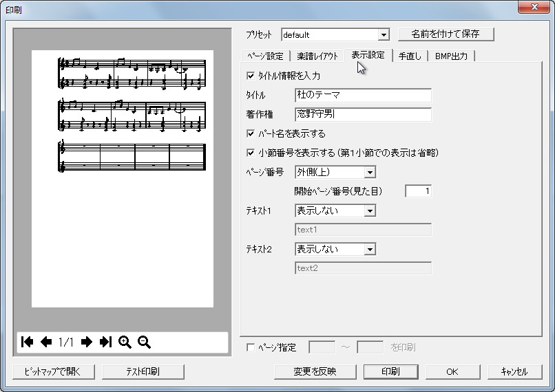This screenshot has width=555, height=392.
Task: Click the disabled text2 field
Action: click(363, 268)
